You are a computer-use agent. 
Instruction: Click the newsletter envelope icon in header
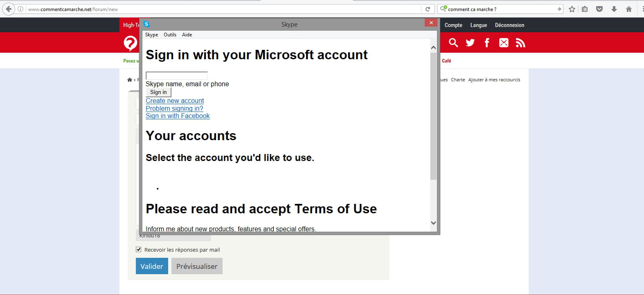504,42
